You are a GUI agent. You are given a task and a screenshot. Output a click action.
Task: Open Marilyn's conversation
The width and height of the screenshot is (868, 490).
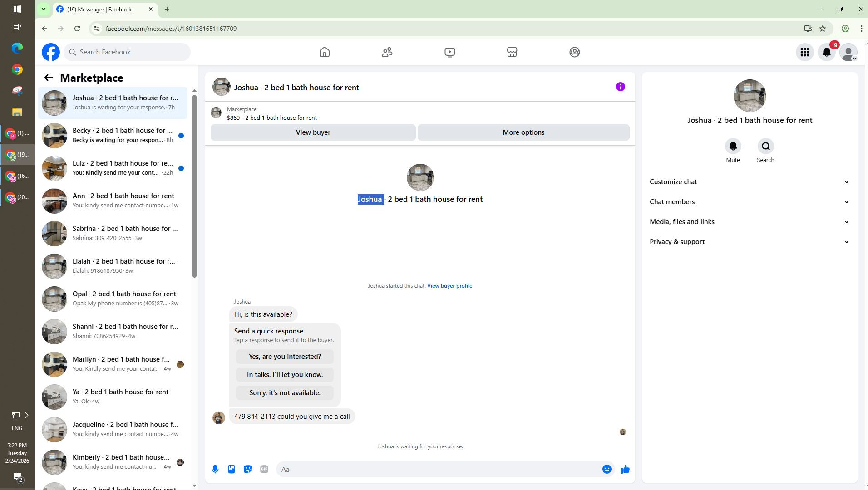(x=113, y=364)
